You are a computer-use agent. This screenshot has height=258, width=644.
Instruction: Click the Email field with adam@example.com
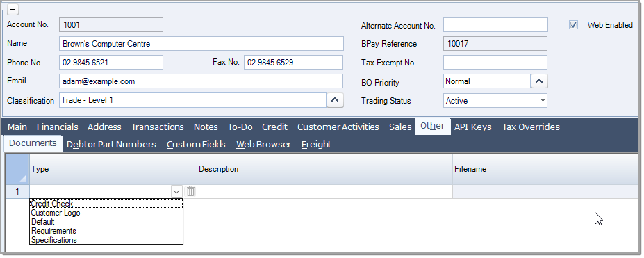(x=201, y=81)
